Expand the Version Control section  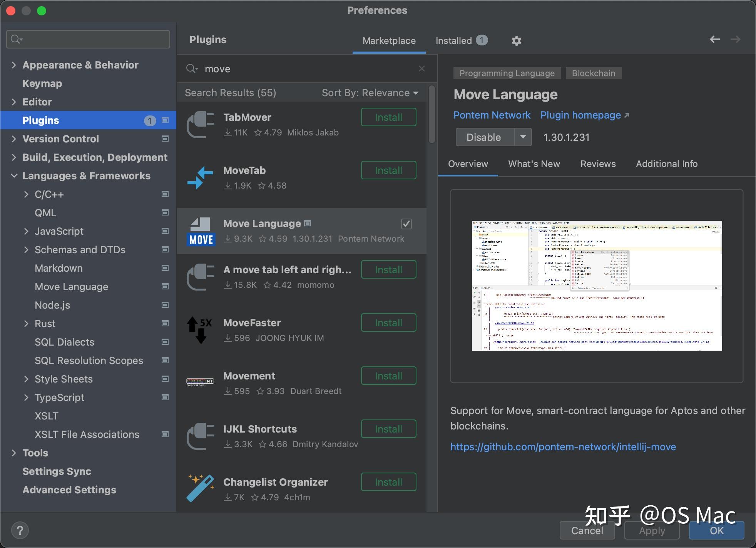[14, 139]
